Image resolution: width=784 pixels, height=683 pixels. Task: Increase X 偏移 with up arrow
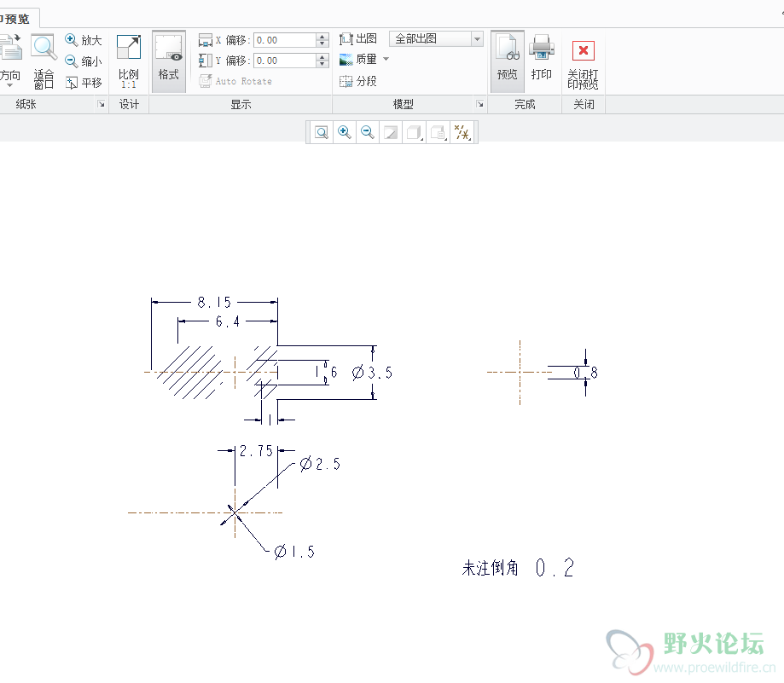click(322, 37)
